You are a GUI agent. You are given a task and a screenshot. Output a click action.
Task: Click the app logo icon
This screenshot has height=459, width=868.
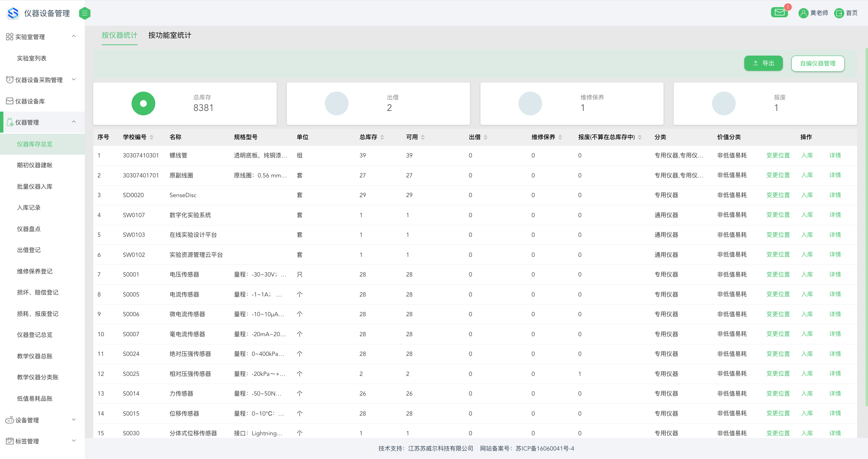pyautogui.click(x=13, y=13)
